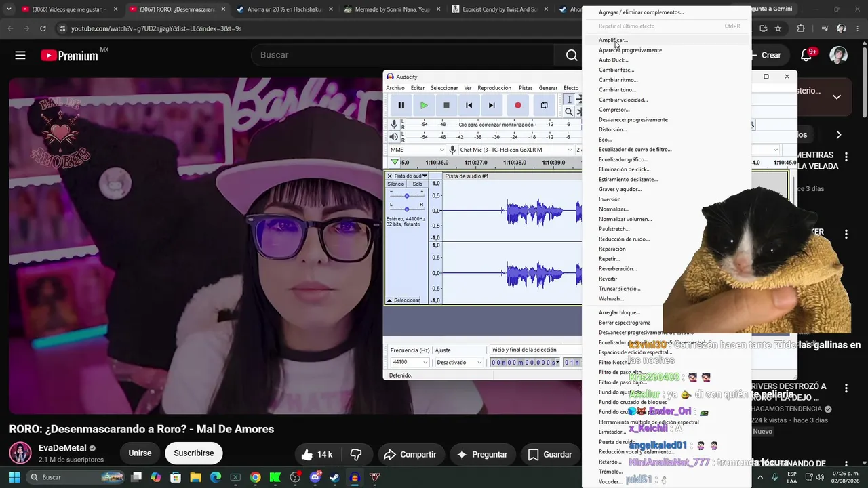Choose Amplificar... from the effects menu

(x=667, y=40)
